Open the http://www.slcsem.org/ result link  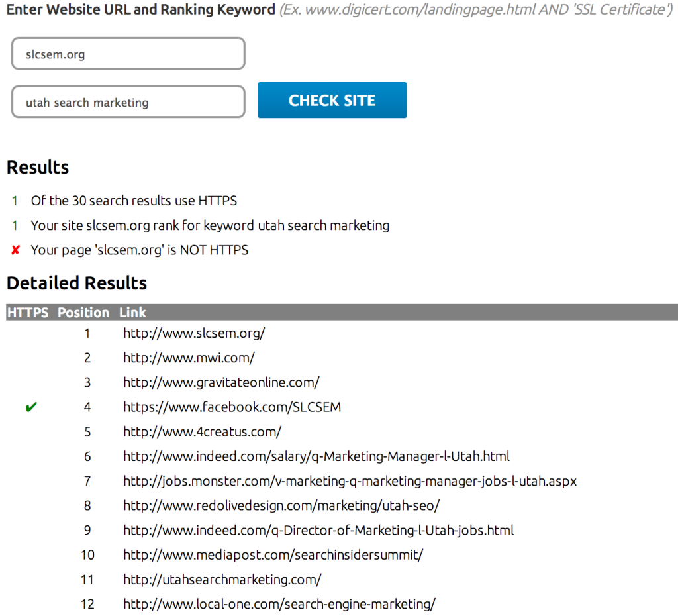(x=194, y=333)
